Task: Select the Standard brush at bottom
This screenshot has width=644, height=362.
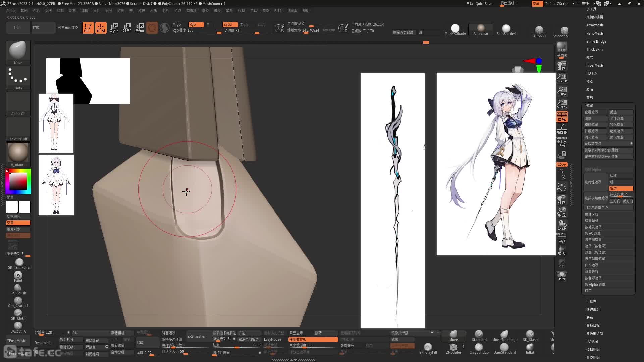Action: coord(479,336)
